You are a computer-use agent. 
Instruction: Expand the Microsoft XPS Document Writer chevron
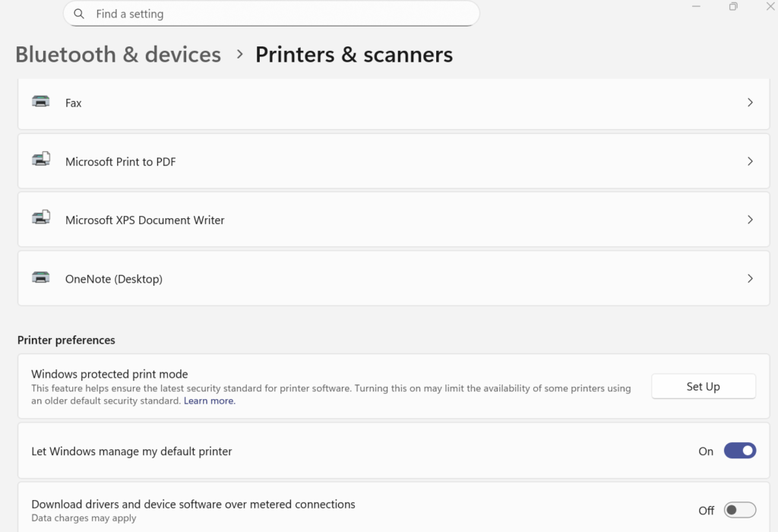pyautogui.click(x=750, y=219)
